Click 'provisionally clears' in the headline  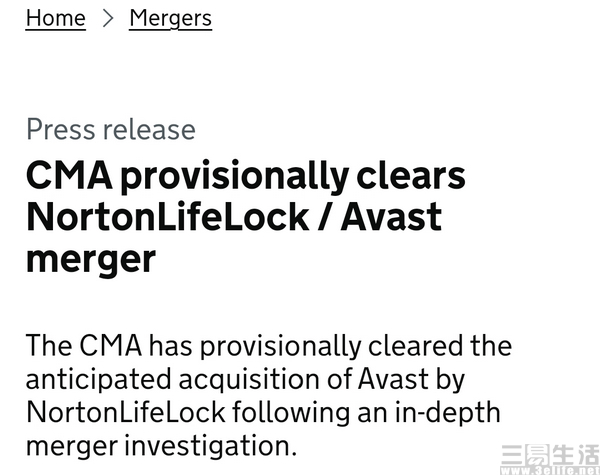tap(293, 177)
